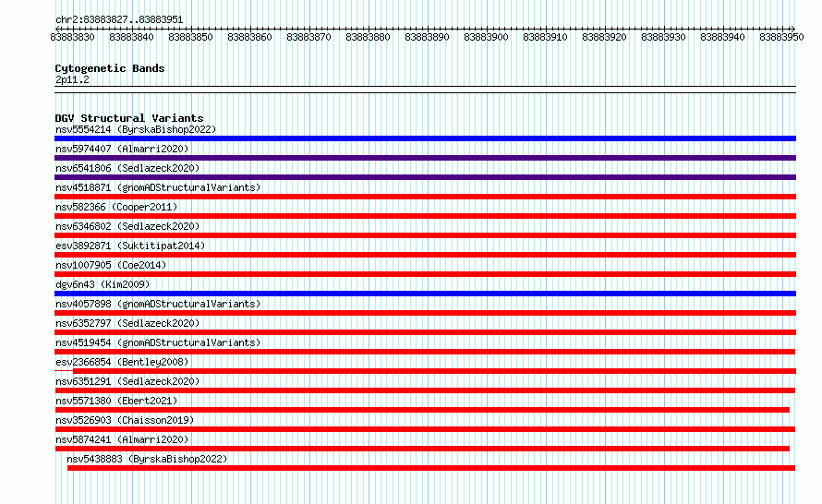The height and width of the screenshot is (504, 822).
Task: Select the red bar under nsv5438883
Action: coord(431,468)
